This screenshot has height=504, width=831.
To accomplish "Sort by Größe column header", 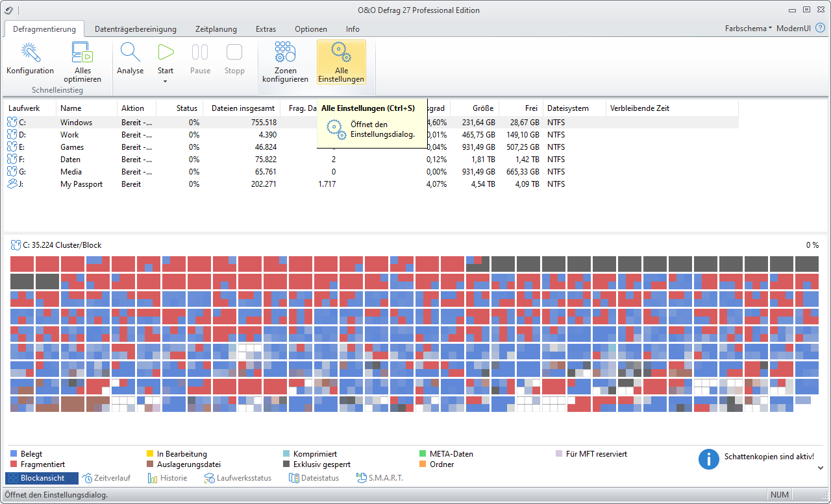I will 474,108.
